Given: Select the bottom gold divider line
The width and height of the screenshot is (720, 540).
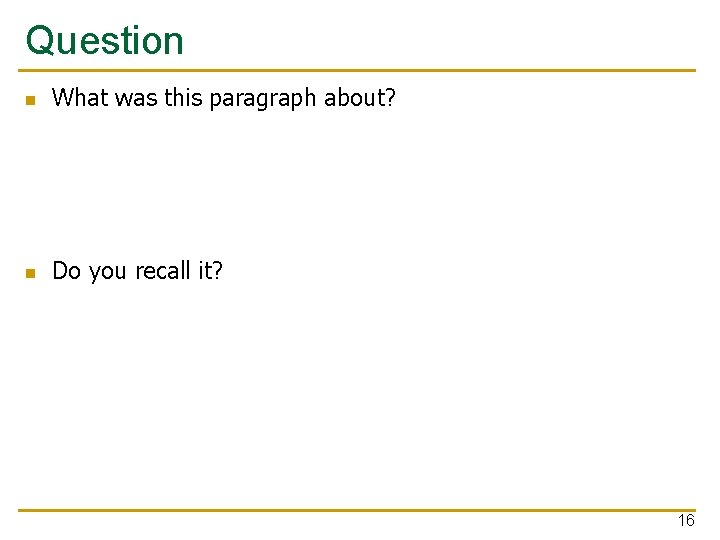Looking at the screenshot, I should 357,510.
